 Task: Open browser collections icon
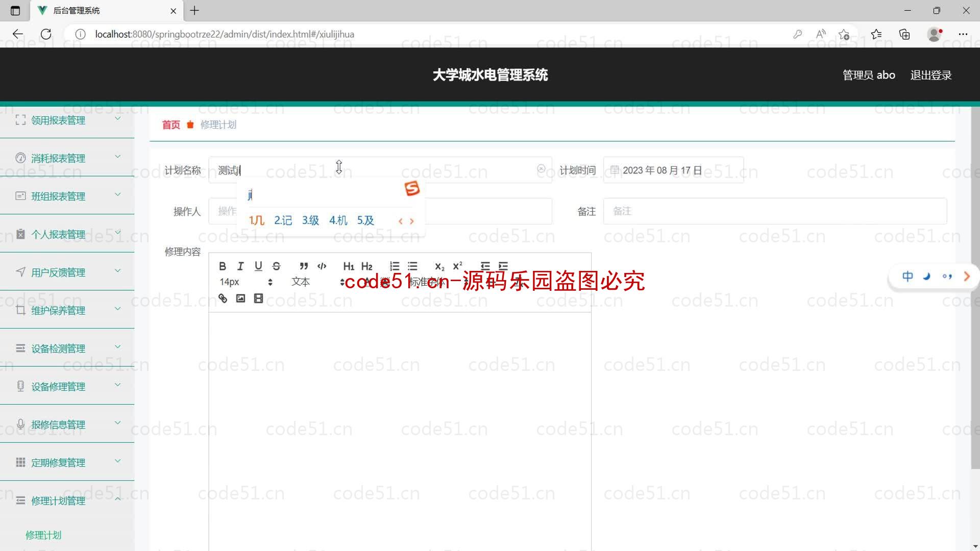904,34
